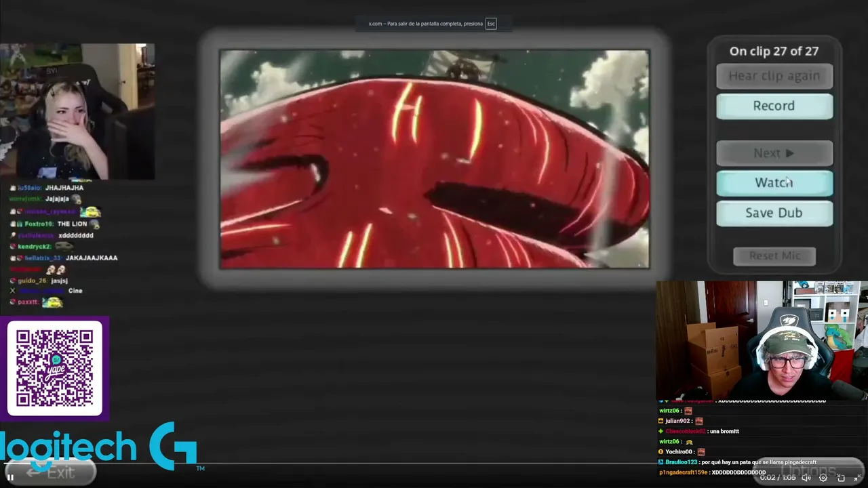Image resolution: width=868 pixels, height=488 pixels.
Task: Click the Save Dub button
Action: click(774, 213)
